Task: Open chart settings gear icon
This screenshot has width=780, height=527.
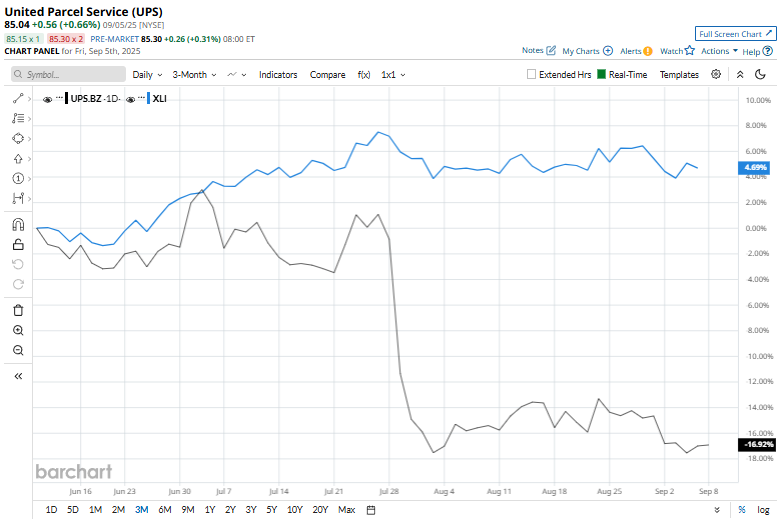Action: point(716,74)
